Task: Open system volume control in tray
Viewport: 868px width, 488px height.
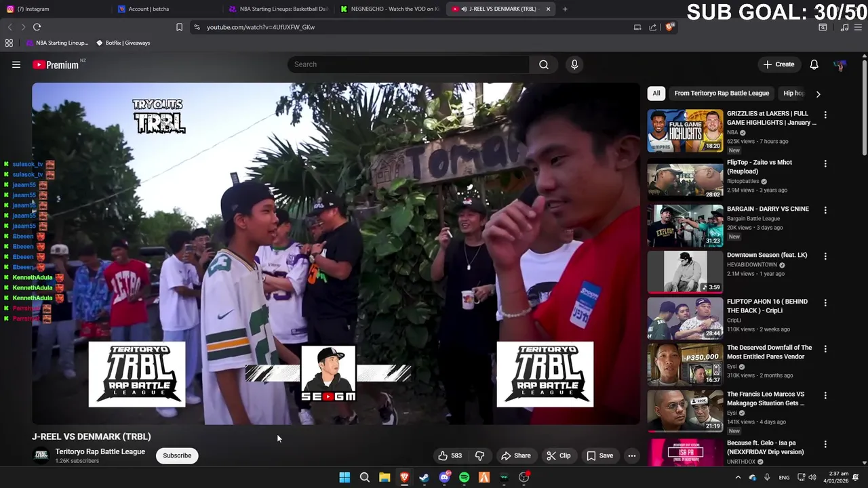Action: pos(812,477)
